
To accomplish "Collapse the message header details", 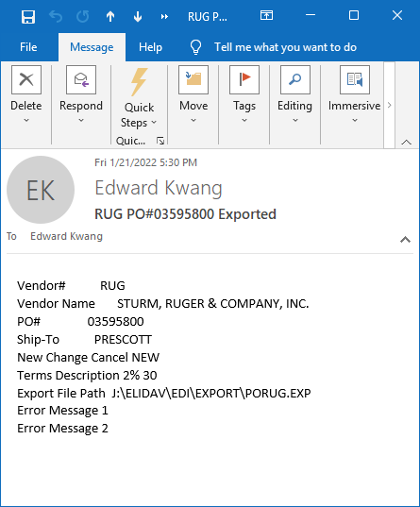I will [405, 240].
